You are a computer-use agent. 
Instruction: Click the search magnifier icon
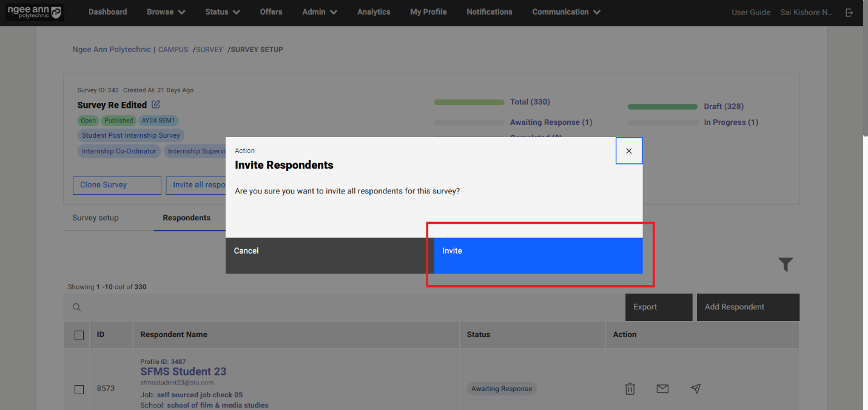[x=77, y=307]
